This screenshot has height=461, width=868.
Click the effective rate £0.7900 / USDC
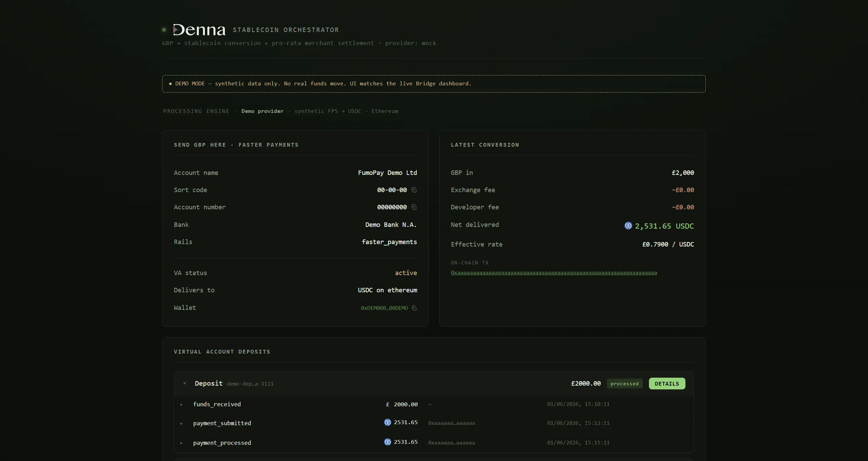click(x=668, y=244)
